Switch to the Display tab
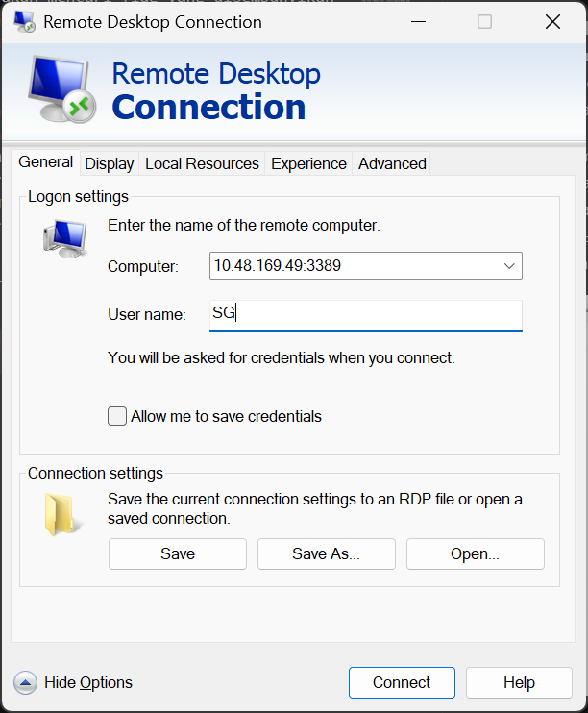Screen dimensions: 588x713 (110, 163)
